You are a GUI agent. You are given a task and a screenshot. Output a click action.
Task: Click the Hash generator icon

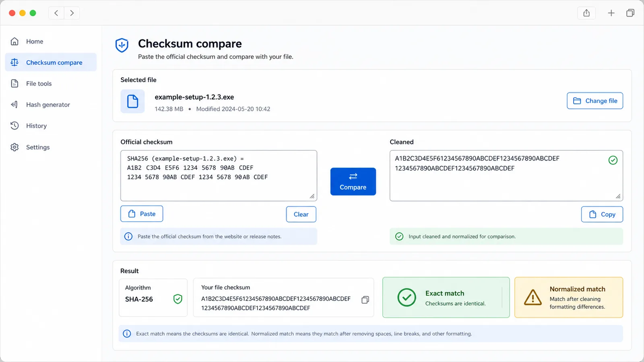click(x=14, y=105)
